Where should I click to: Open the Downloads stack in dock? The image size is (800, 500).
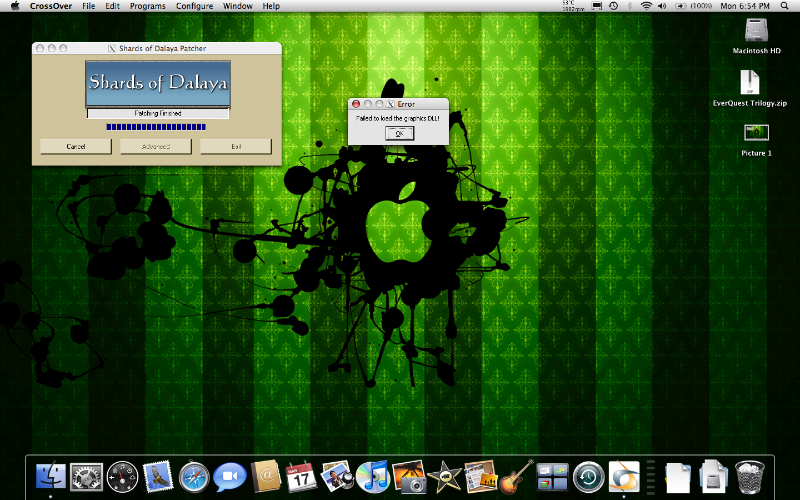point(713,477)
